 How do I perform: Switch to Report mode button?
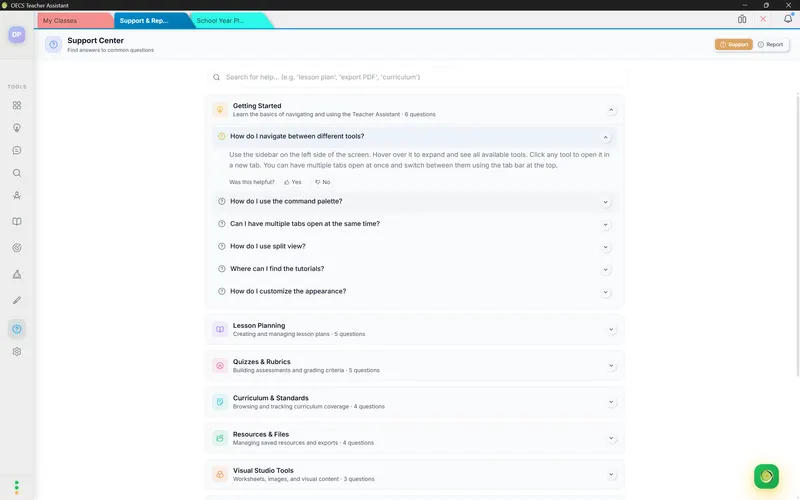pyautogui.click(x=770, y=44)
